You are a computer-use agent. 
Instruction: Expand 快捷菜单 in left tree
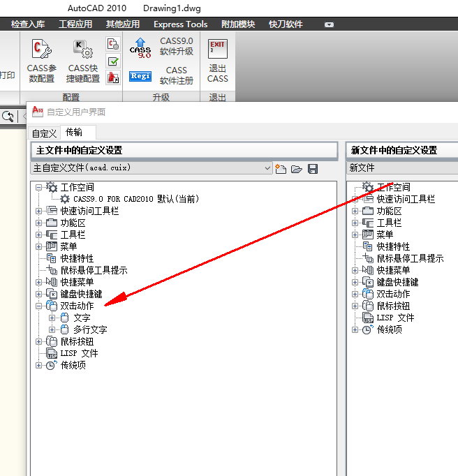pos(38,282)
